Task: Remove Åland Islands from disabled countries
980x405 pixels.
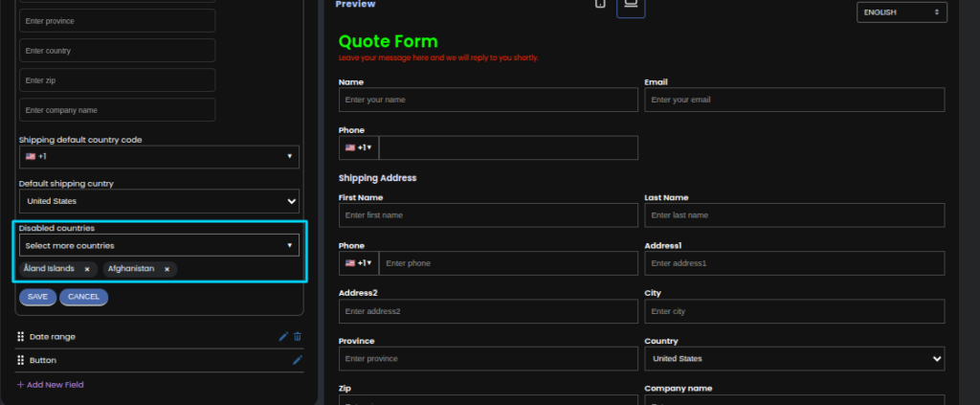Action: [87, 269]
